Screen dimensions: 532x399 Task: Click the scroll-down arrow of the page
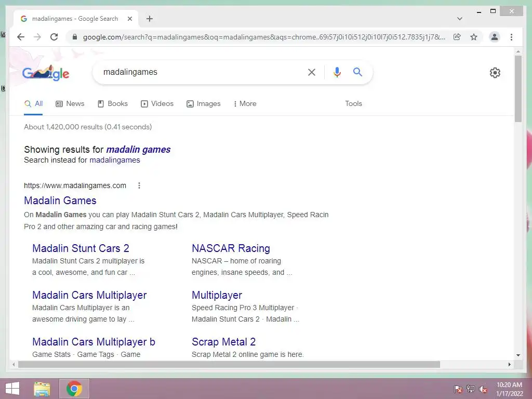[x=518, y=355]
